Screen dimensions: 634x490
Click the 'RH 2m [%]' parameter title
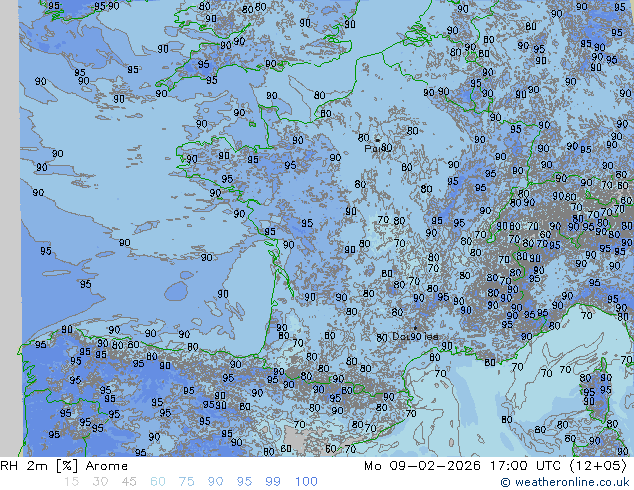39,466
